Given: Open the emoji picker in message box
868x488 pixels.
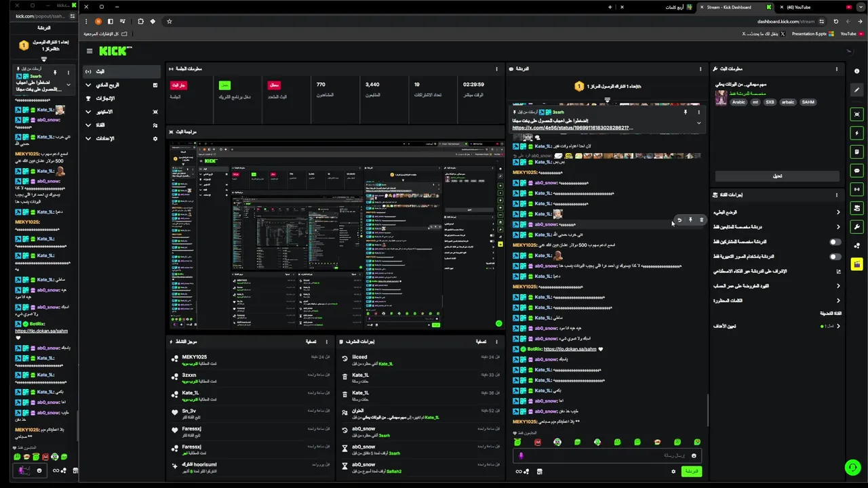Looking at the screenshot, I should [693, 455].
